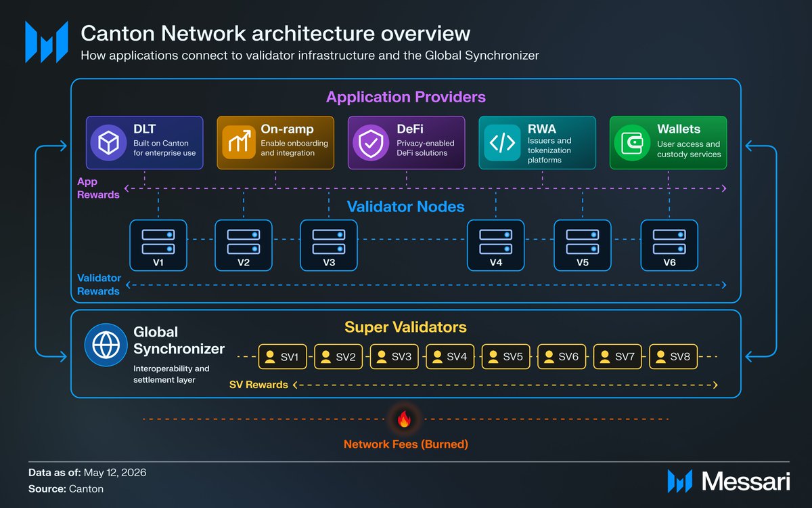The image size is (812, 508).
Task: Click 'Built on Canton for enterprise use' text
Action: [x=165, y=148]
